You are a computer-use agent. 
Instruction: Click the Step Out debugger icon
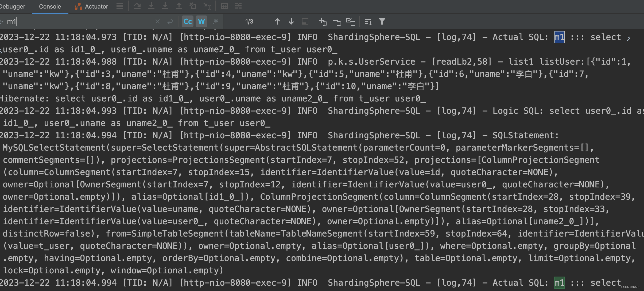pyautogui.click(x=179, y=6)
